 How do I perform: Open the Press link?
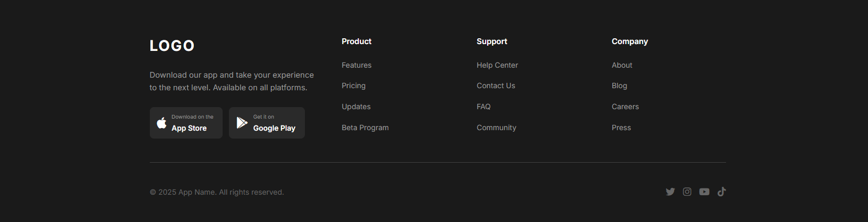(621, 128)
